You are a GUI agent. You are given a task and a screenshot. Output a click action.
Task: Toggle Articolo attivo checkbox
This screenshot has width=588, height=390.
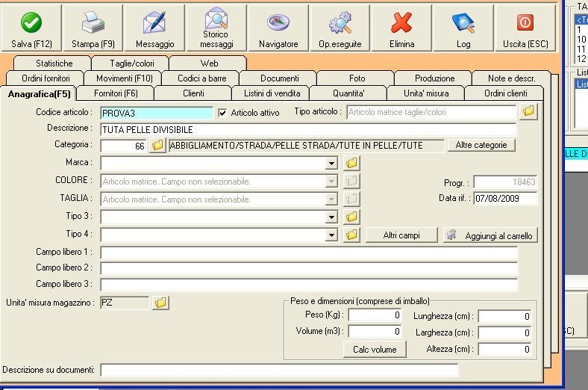[x=222, y=113]
